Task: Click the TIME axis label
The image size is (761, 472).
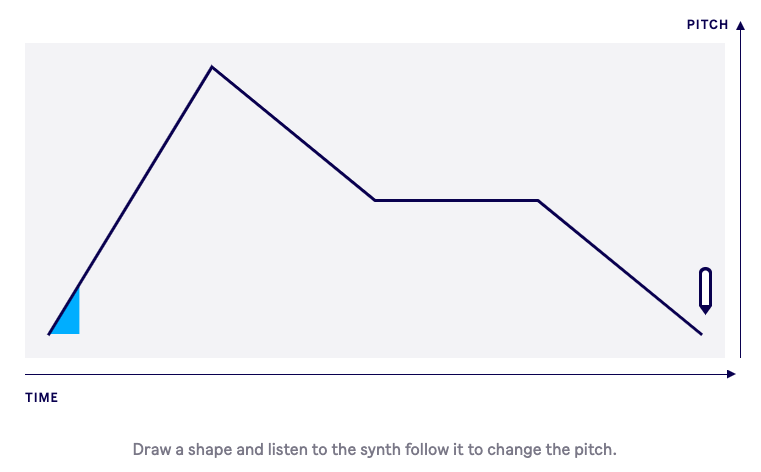Action: point(42,398)
